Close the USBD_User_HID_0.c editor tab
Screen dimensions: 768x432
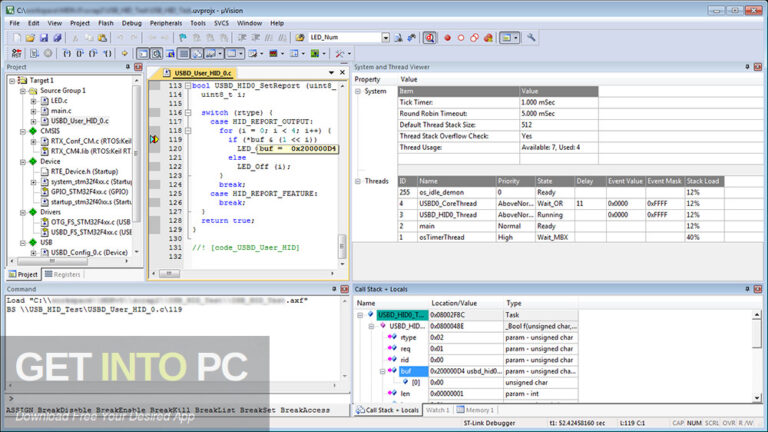point(342,72)
